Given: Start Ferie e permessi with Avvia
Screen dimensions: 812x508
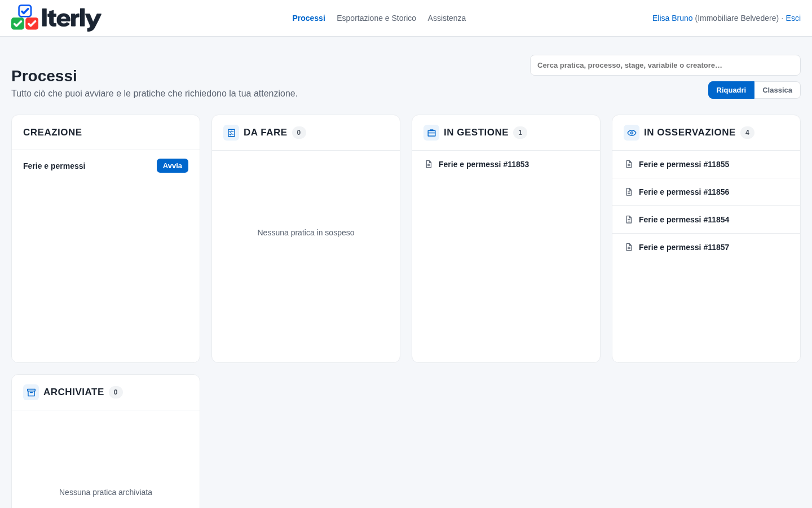Looking at the screenshot, I should [173, 165].
